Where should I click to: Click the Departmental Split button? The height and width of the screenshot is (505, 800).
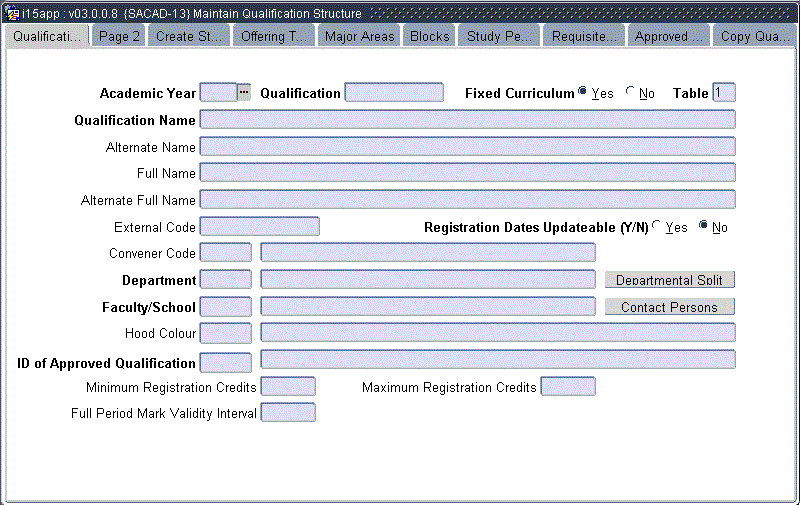coord(669,280)
